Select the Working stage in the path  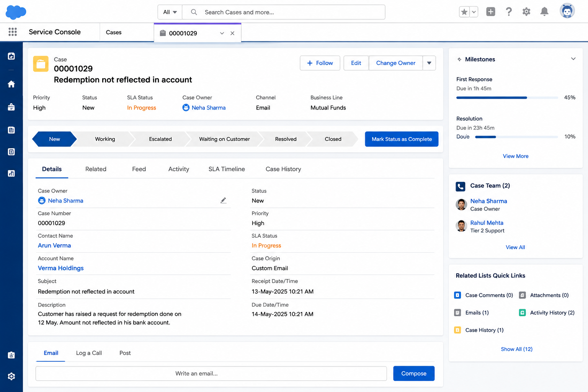click(105, 139)
